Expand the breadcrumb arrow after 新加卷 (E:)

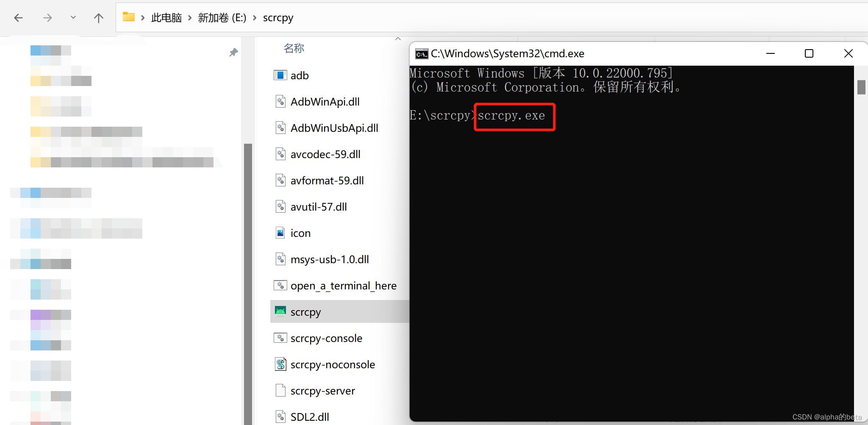click(254, 18)
